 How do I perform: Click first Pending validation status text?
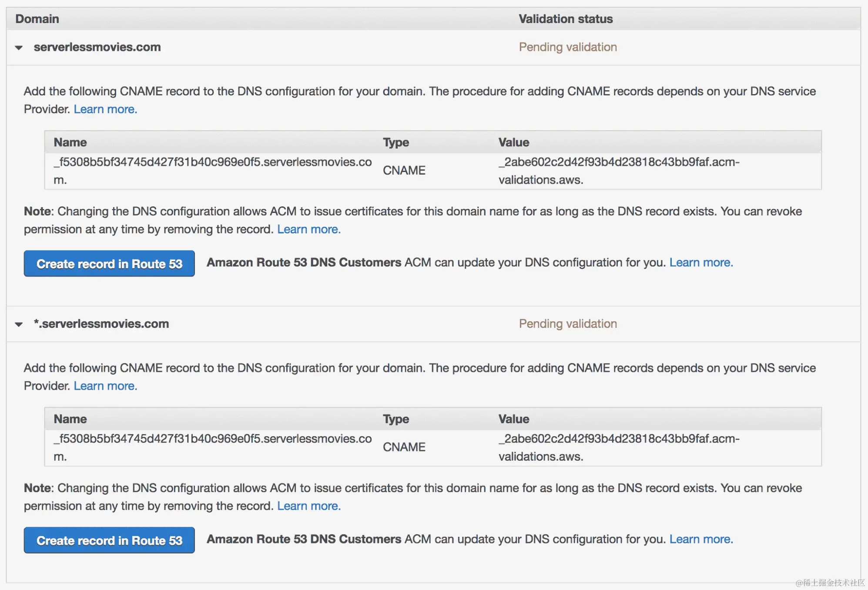tap(567, 47)
